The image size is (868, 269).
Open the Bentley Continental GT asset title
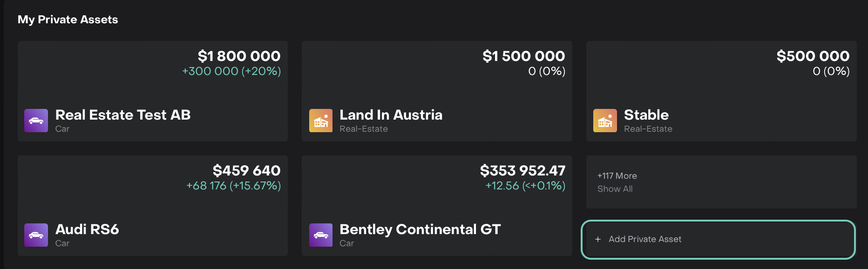420,229
